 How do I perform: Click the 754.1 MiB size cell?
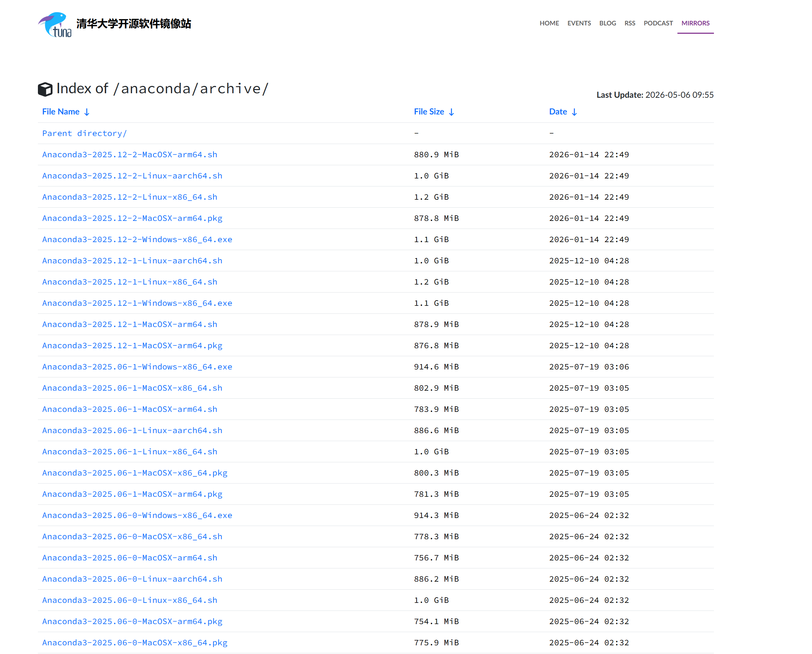[436, 622]
